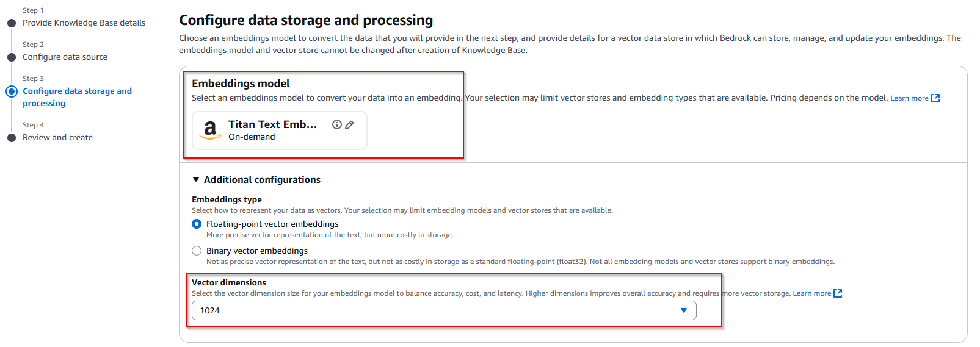Viewport: 980px width, 347px height.
Task: Go to Provide Knowledge Base details step
Action: click(x=84, y=23)
